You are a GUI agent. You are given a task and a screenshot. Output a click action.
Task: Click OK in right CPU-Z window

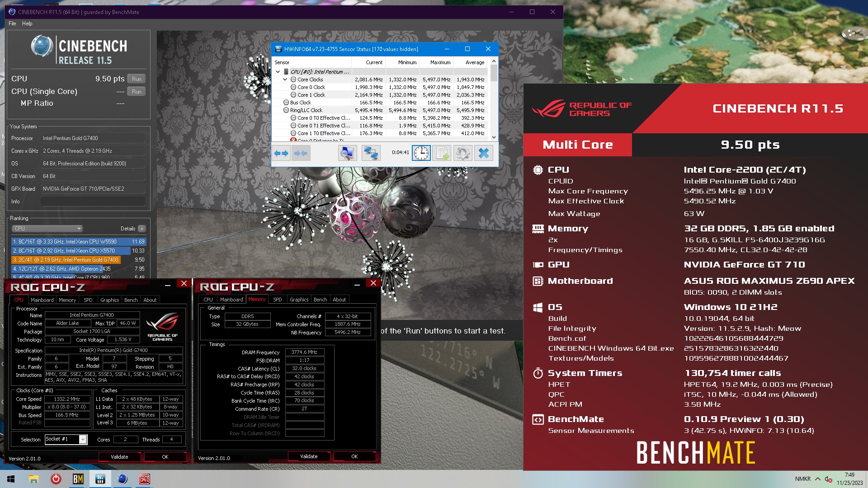(354, 456)
